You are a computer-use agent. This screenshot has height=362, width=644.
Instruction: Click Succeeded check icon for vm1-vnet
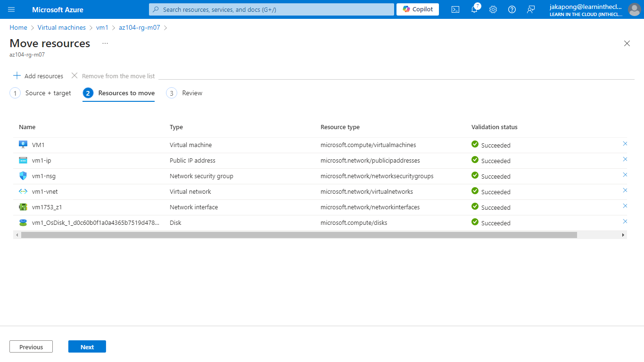pos(475,191)
